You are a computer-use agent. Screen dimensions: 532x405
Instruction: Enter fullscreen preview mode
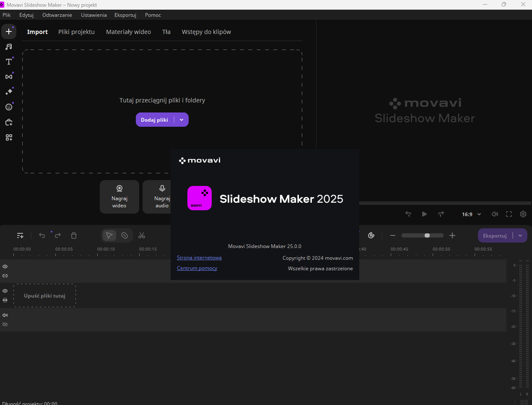click(509, 214)
